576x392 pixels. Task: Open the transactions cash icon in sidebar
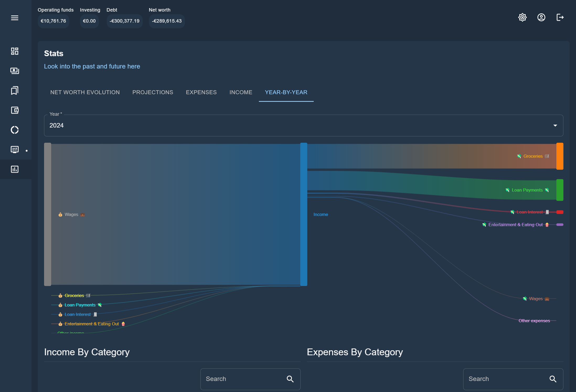pos(15,71)
